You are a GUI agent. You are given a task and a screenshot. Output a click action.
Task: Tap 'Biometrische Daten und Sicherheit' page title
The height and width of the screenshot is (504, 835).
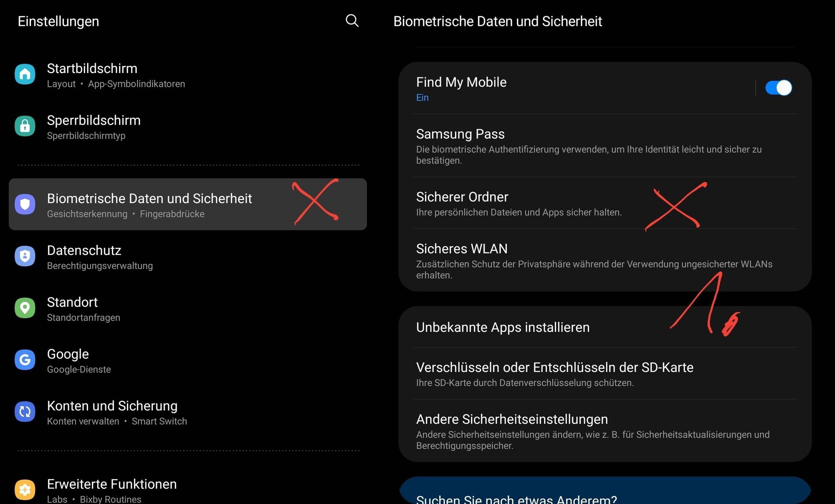[498, 21]
